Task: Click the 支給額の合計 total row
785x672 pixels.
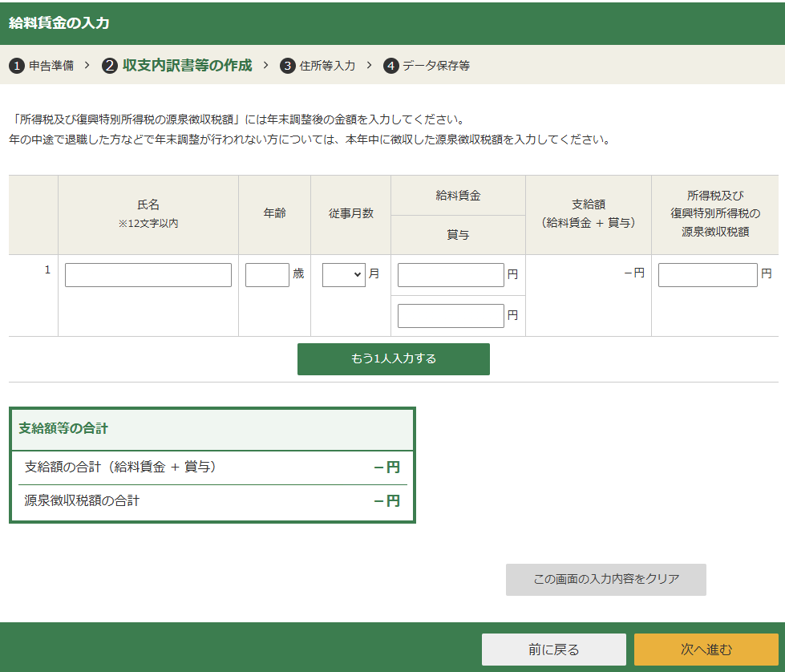Action: (212, 466)
